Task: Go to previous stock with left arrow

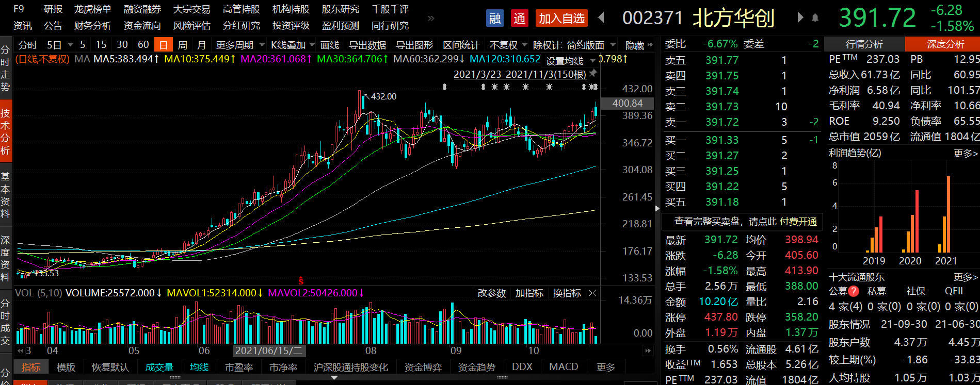Action: tap(601, 18)
